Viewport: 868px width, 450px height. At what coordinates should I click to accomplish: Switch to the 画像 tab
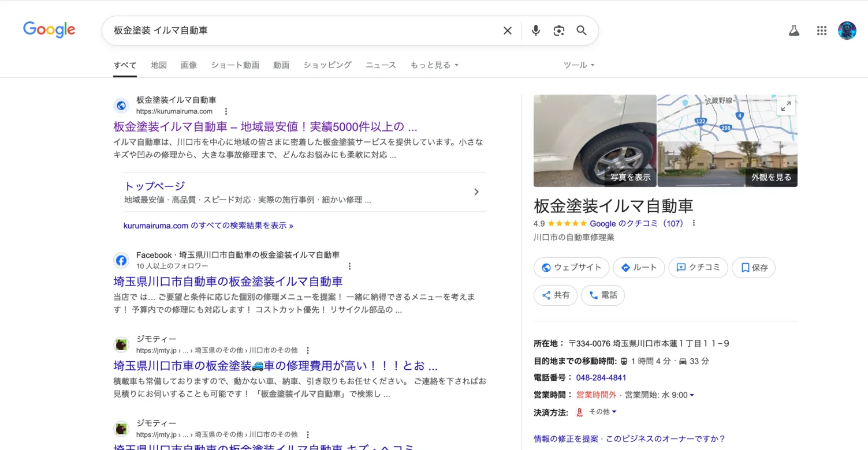pos(189,65)
